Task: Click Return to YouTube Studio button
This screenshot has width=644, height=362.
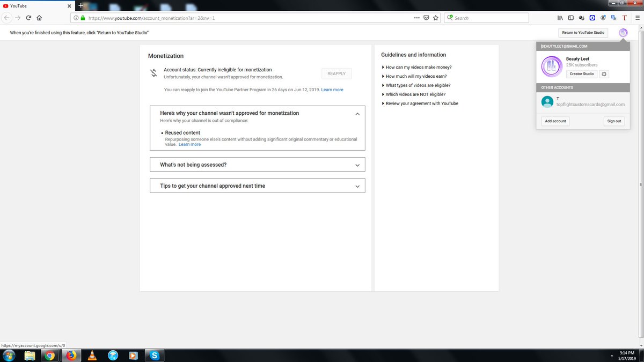Action: tap(583, 33)
